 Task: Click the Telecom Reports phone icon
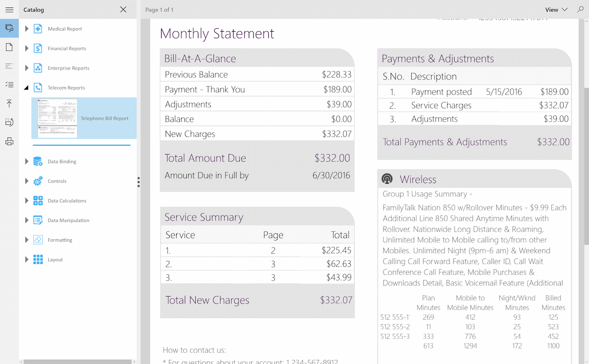coord(38,88)
